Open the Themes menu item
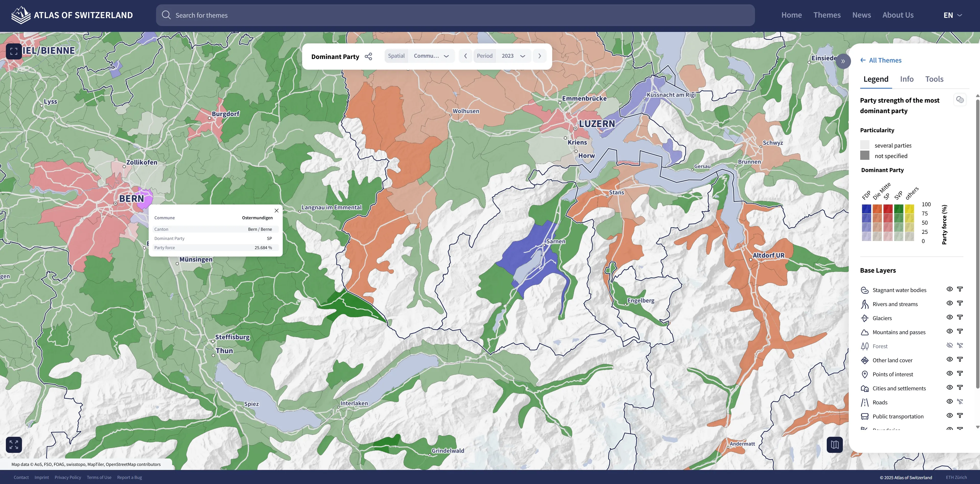The height and width of the screenshot is (484, 980). pyautogui.click(x=827, y=15)
